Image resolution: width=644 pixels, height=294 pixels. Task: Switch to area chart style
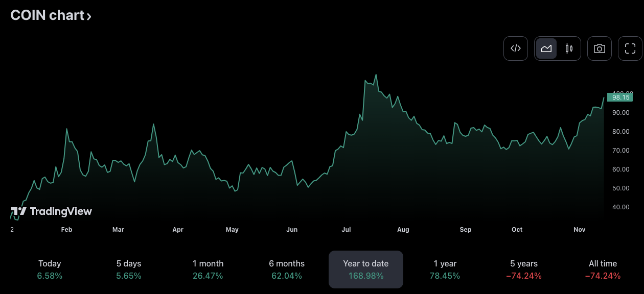546,48
